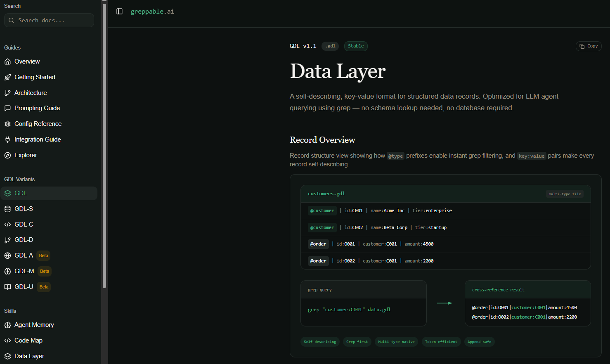
Task: Click the Agent Memory brain icon
Action: click(x=7, y=325)
